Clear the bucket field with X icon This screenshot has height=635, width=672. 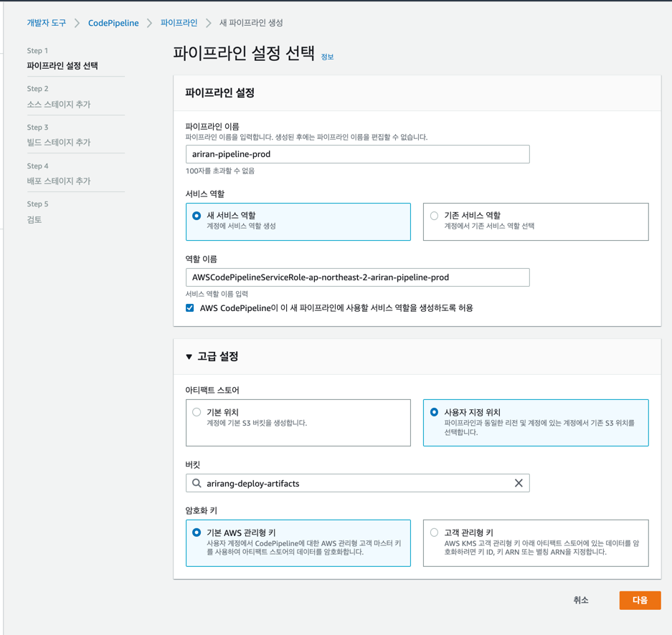point(518,483)
